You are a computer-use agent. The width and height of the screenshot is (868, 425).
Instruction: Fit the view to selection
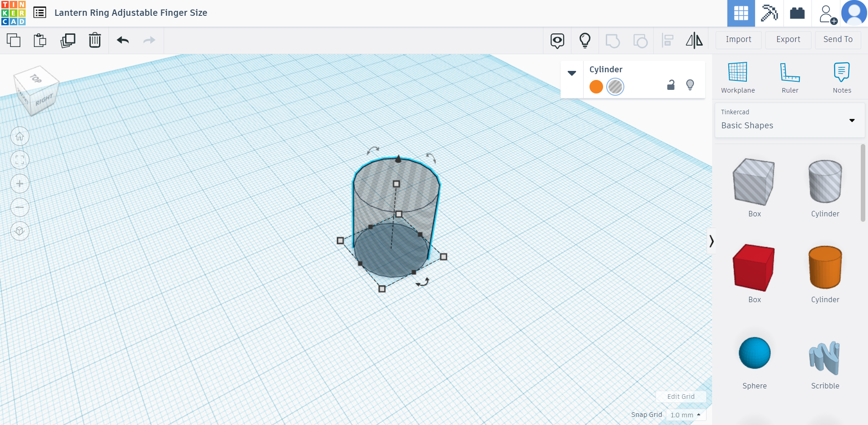tap(20, 159)
